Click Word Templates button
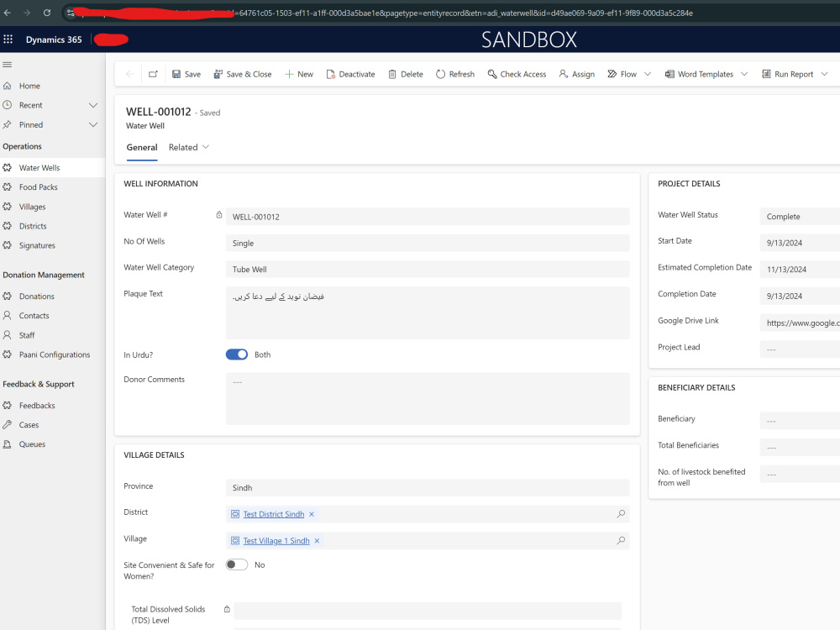Image resolution: width=840 pixels, height=630 pixels. point(700,74)
